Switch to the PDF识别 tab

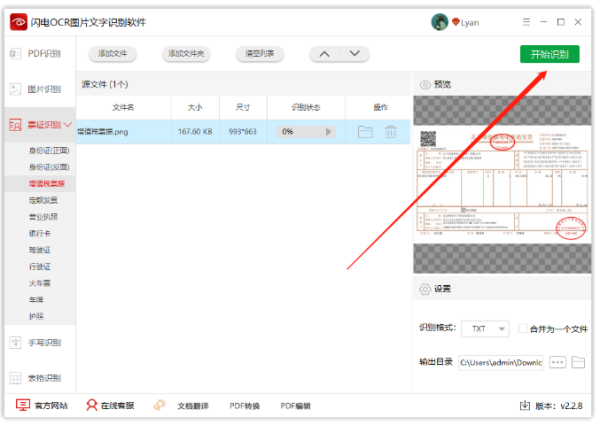[x=37, y=53]
